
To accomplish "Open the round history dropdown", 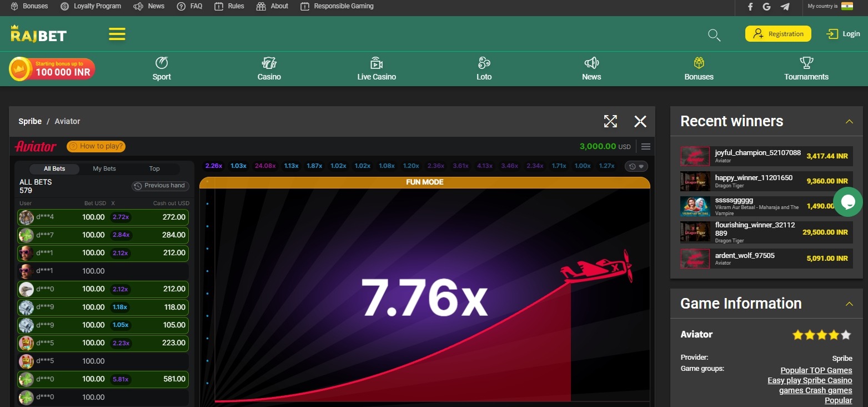I will [x=636, y=166].
